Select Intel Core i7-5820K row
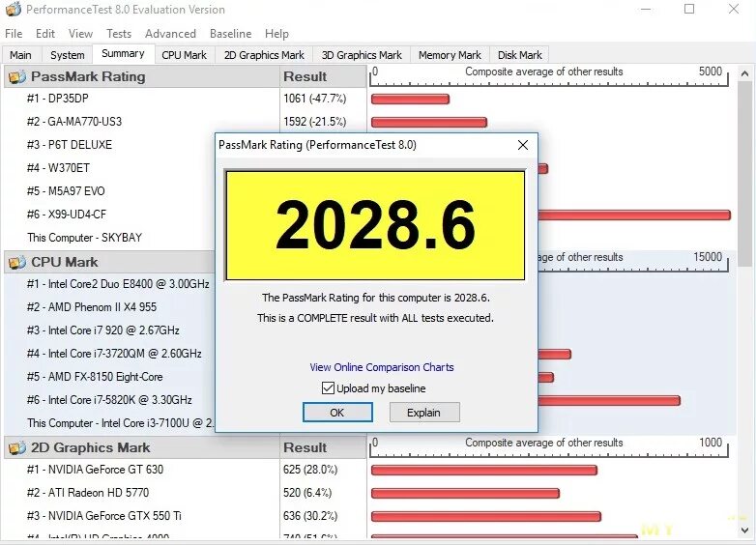The image size is (756, 545). (x=109, y=400)
